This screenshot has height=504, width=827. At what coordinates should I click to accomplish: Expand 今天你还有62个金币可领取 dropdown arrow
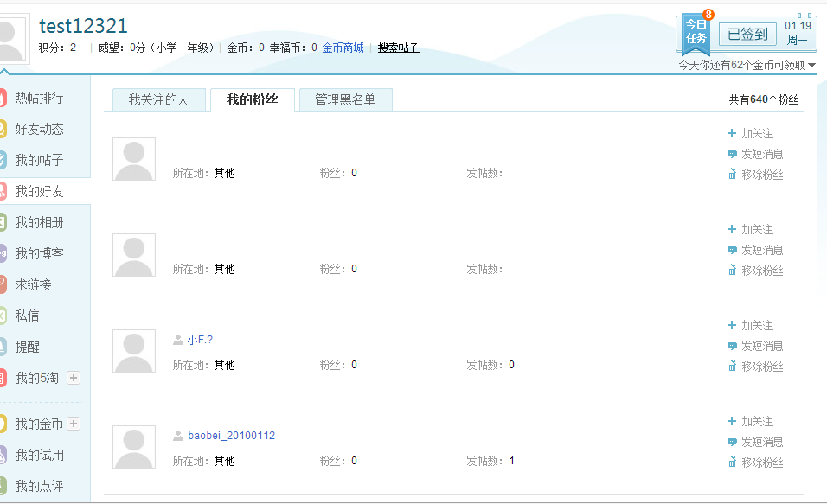click(811, 66)
